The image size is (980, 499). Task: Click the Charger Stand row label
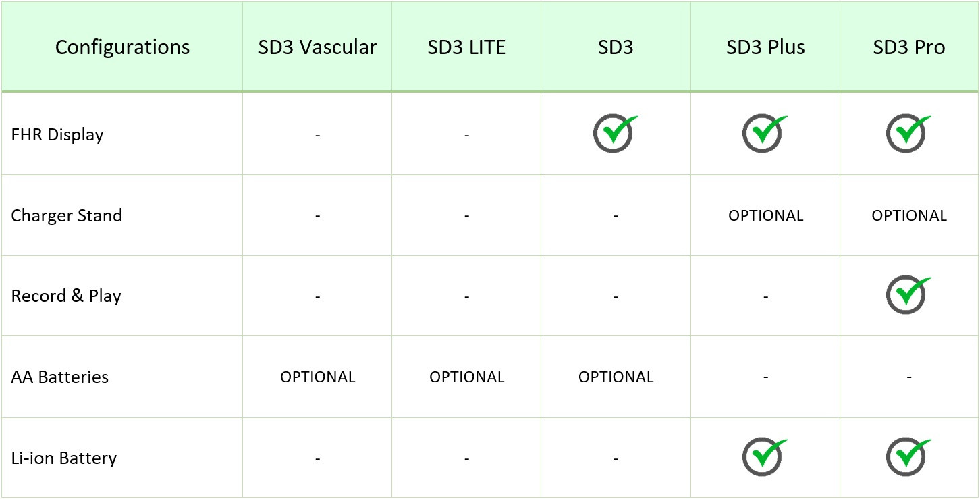coord(67,216)
